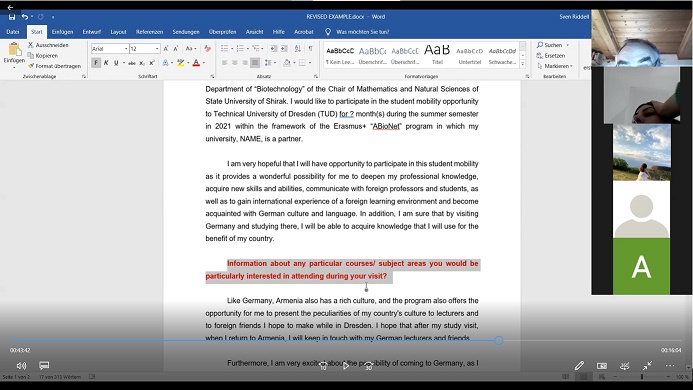
Task: Center align text
Action: coord(235,63)
